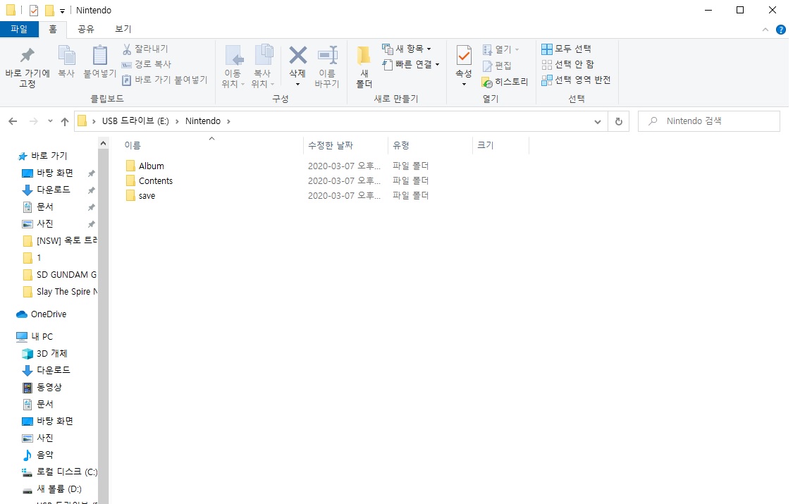
Task: Click the navigation pane scrollbar up arrow
Action: (103, 143)
